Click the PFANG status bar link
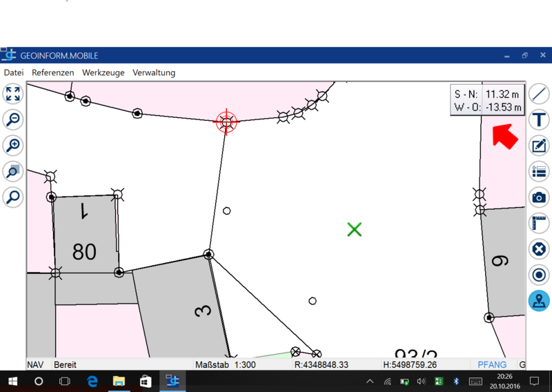The width and height of the screenshot is (552, 392). click(x=492, y=364)
